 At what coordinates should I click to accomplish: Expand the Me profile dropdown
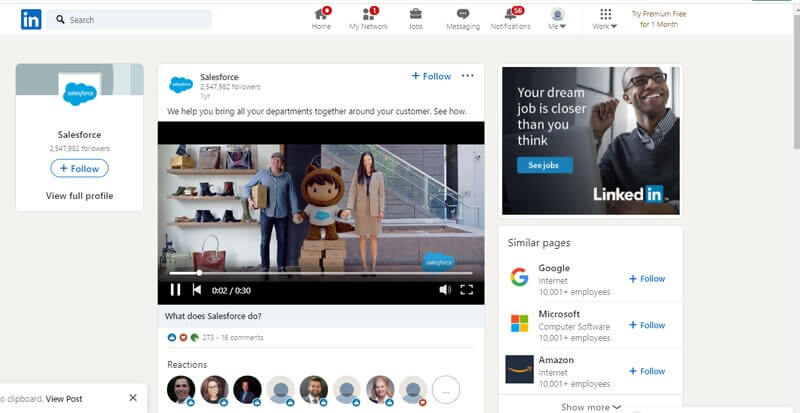click(x=557, y=19)
